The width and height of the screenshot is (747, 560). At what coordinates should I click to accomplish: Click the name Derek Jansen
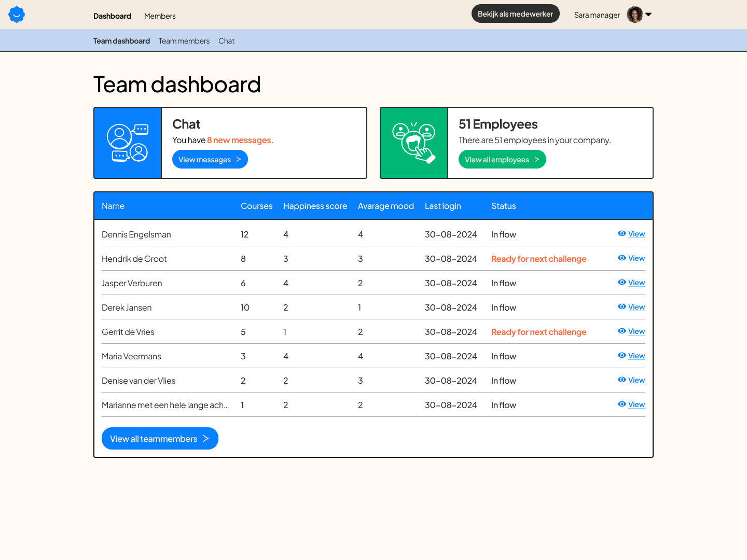coord(127,307)
